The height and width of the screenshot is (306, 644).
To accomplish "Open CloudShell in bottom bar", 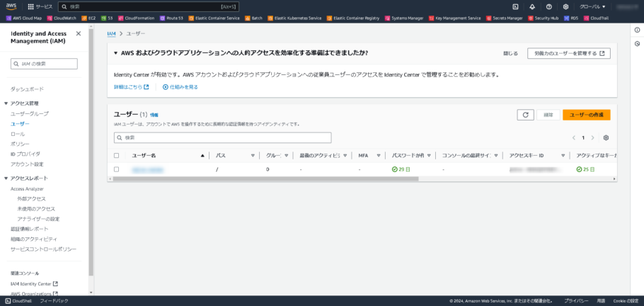I will (x=18, y=300).
